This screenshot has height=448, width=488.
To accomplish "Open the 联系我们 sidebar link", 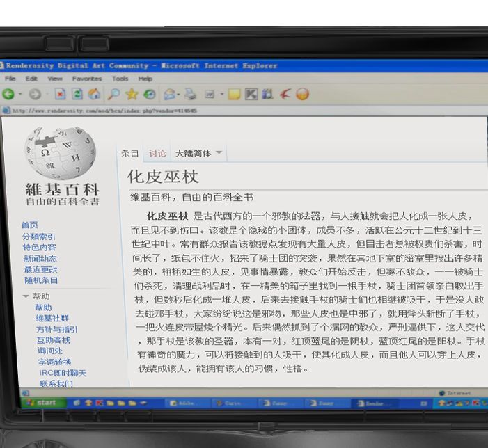I will point(56,383).
